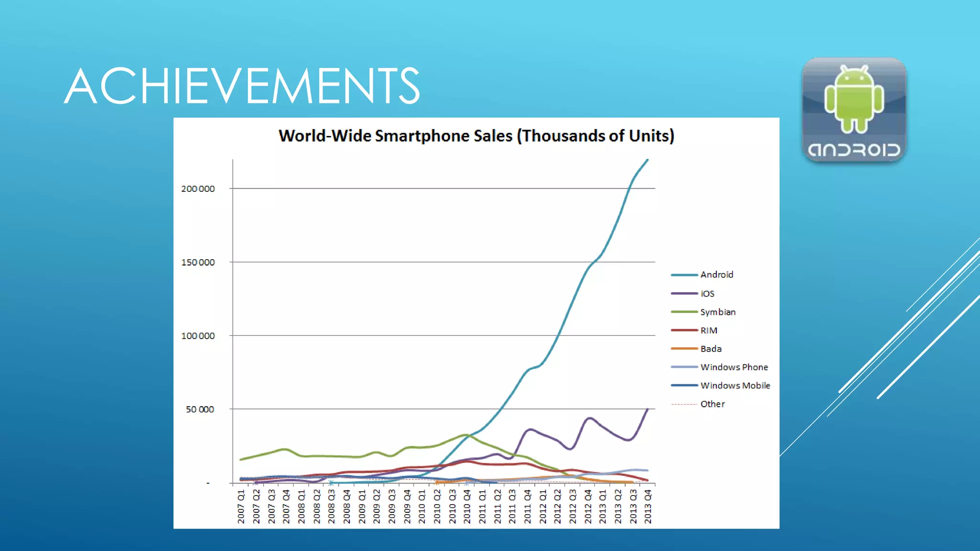Click the 50 000 y-axis label
The image size is (980, 551).
(200, 409)
